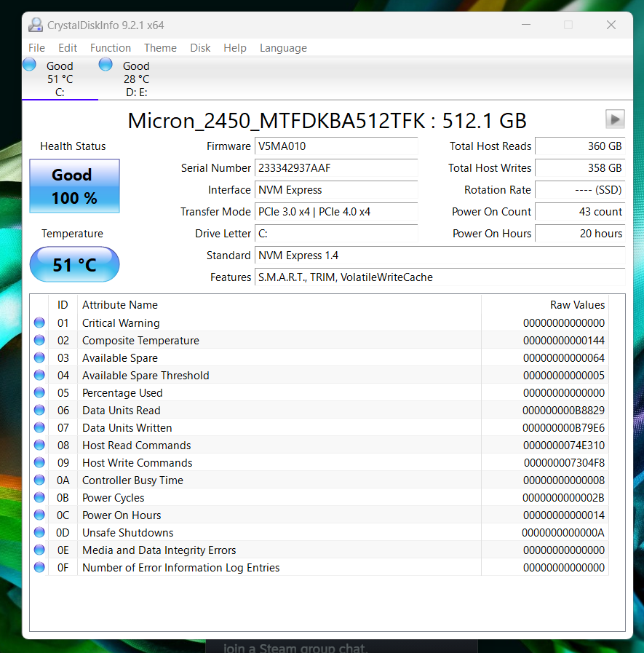The width and height of the screenshot is (644, 653).
Task: Switch to the C: drive tab
Action: click(60, 79)
